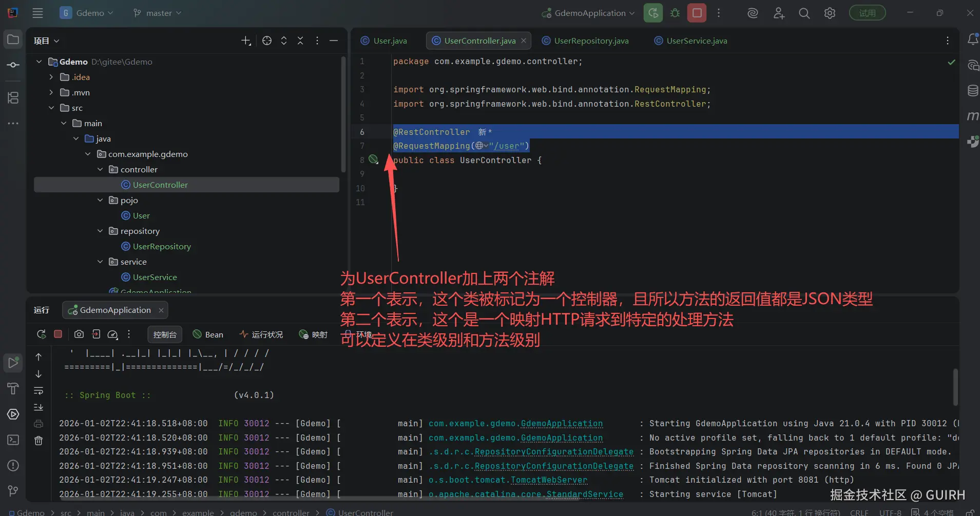Click the TomcatWebServer log link
Viewport: 980px width, 516px height.
pos(549,480)
